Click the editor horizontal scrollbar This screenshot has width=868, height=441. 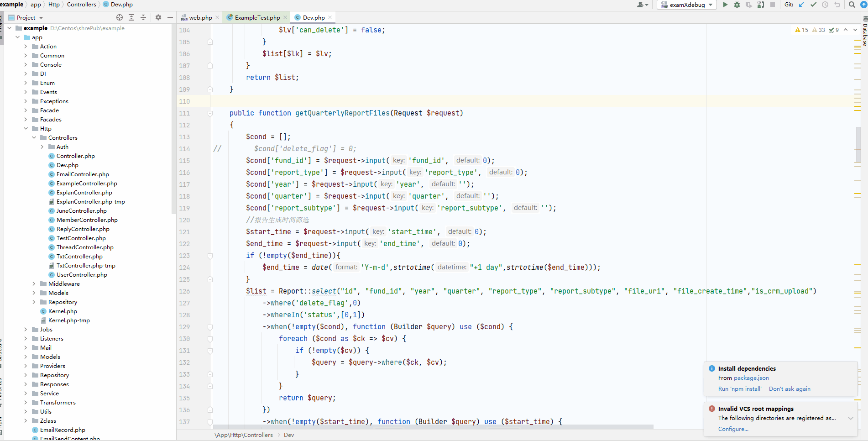[x=433, y=427]
